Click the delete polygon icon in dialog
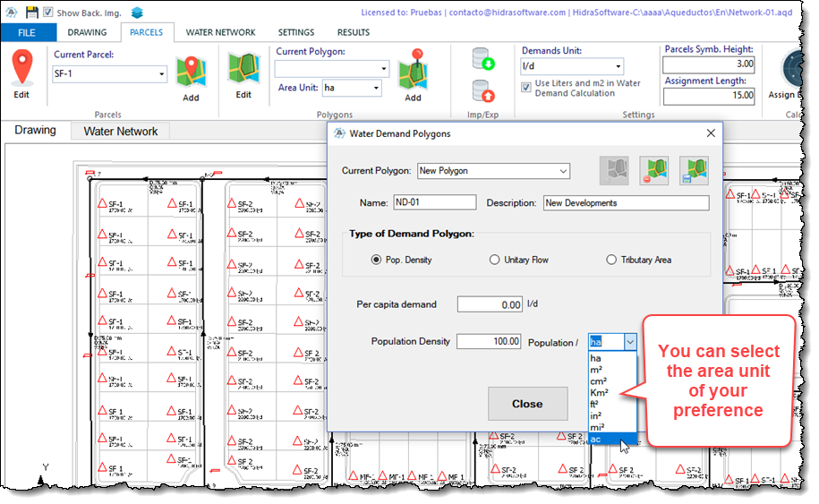 653,171
